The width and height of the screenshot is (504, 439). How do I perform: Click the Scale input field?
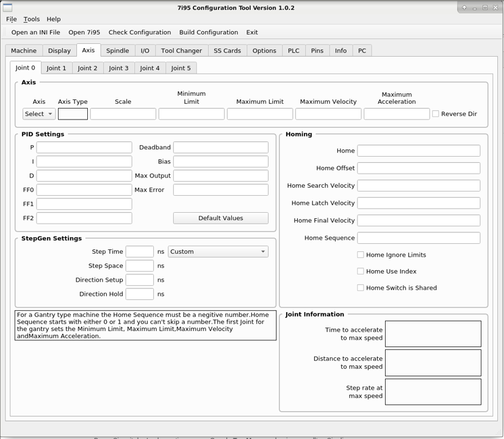pos(123,114)
